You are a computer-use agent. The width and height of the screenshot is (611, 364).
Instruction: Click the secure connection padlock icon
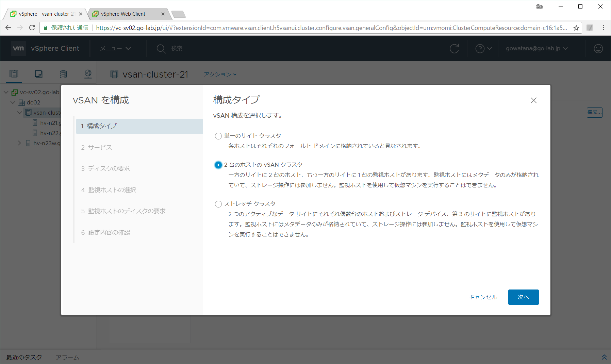click(x=46, y=28)
